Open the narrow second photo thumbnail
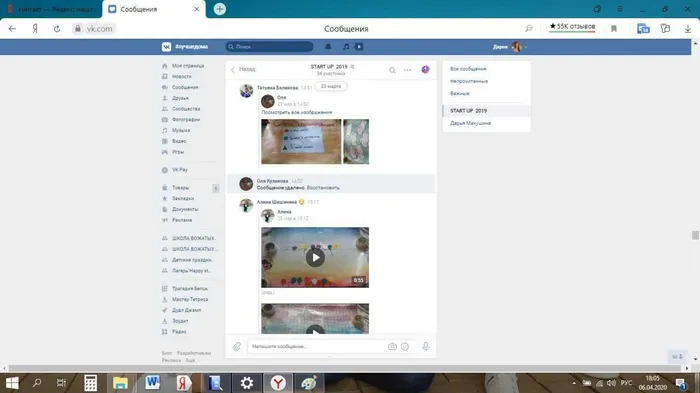The height and width of the screenshot is (393, 700). pos(356,142)
